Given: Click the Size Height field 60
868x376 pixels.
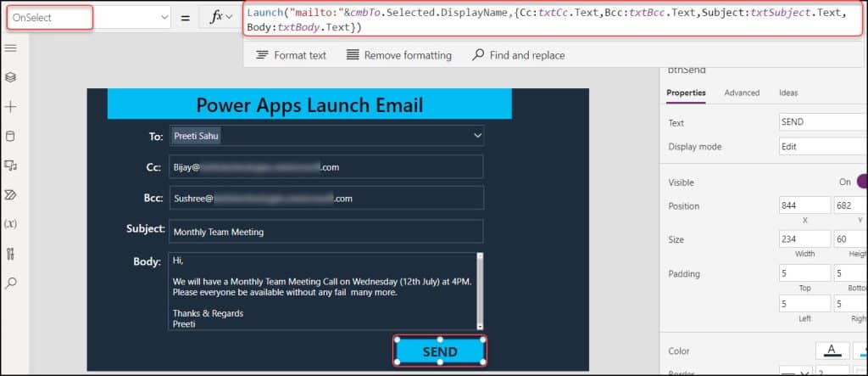Looking at the screenshot, I should click(850, 239).
